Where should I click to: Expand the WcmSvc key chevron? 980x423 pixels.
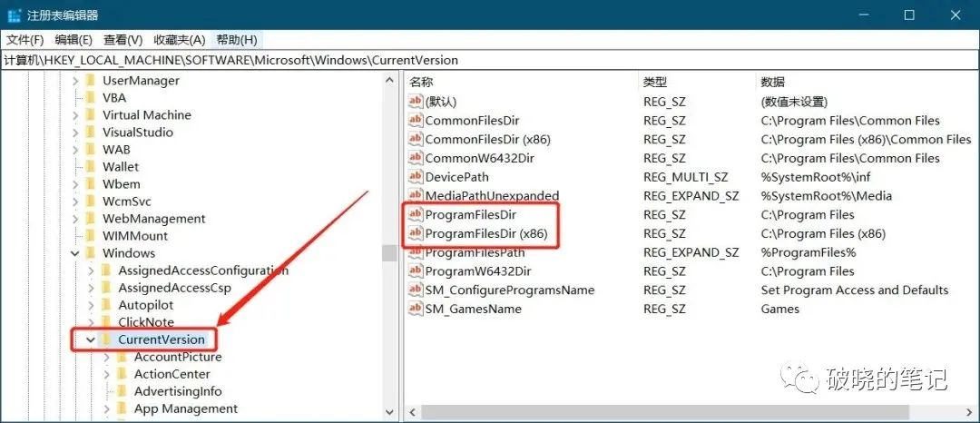pyautogui.click(x=75, y=202)
